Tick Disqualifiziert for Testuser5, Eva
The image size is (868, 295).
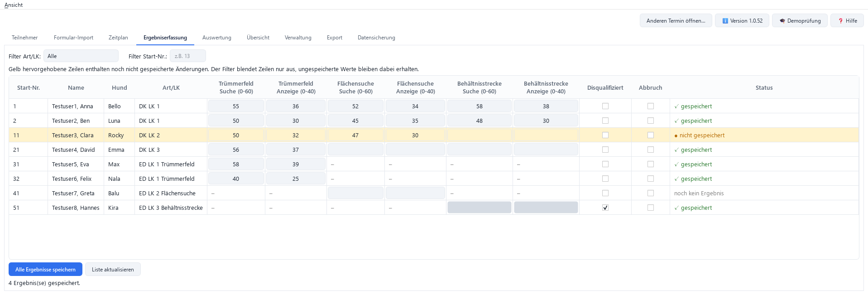(x=605, y=164)
